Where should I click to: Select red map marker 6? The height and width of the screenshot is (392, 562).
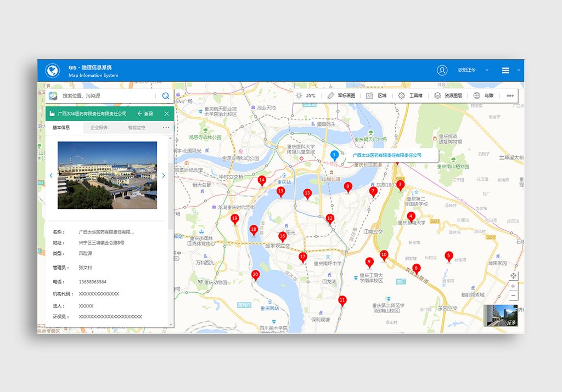point(416,268)
